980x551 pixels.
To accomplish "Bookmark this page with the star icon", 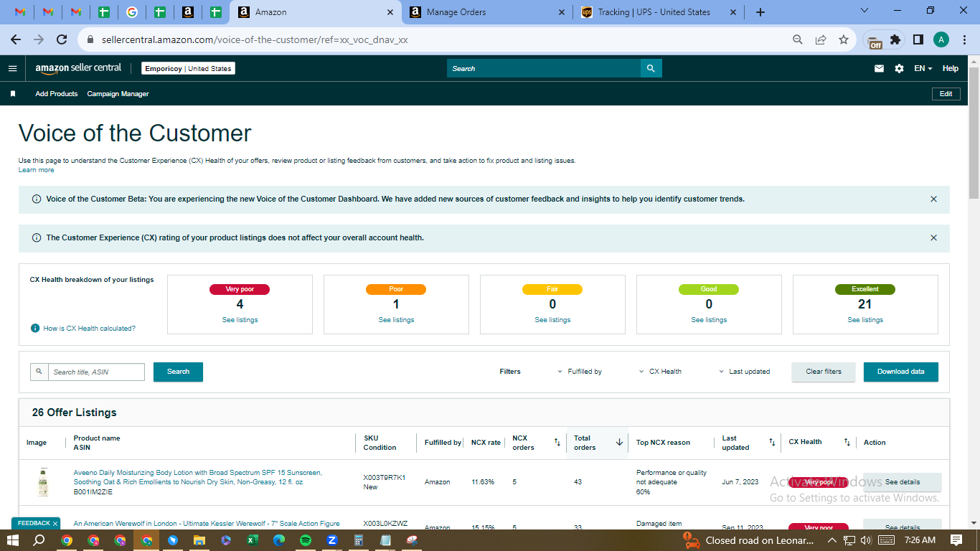I will tap(844, 39).
